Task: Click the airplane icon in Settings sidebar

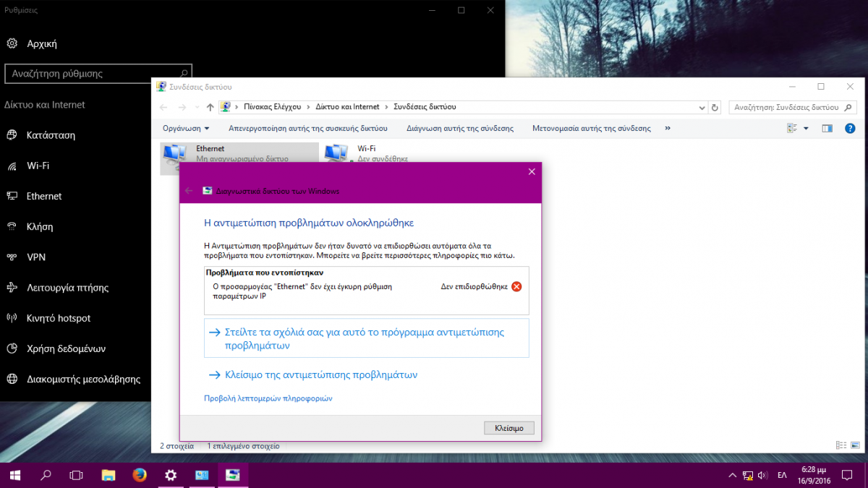Action: 12,287
